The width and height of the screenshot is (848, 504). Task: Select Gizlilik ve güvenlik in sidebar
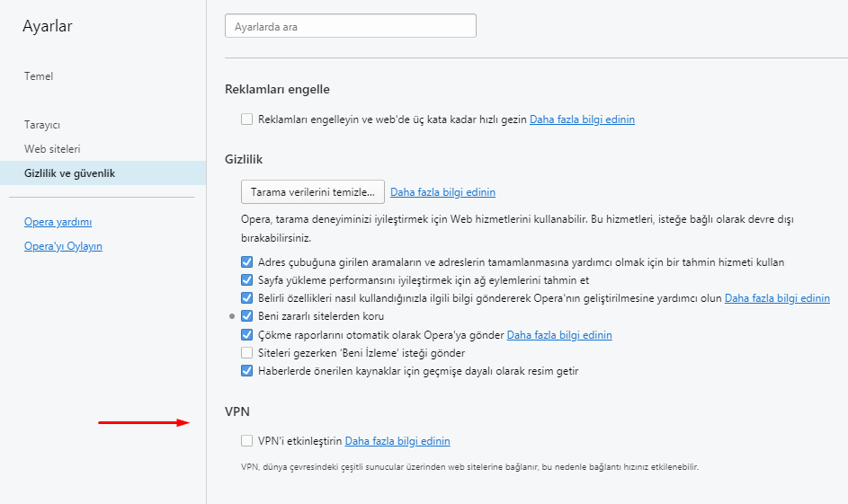(x=103, y=172)
